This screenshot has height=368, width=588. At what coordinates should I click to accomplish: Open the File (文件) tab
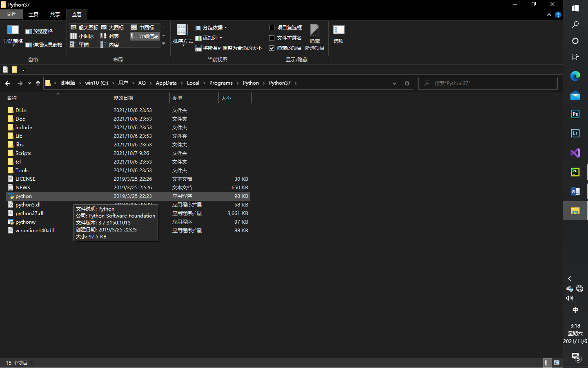pos(11,14)
